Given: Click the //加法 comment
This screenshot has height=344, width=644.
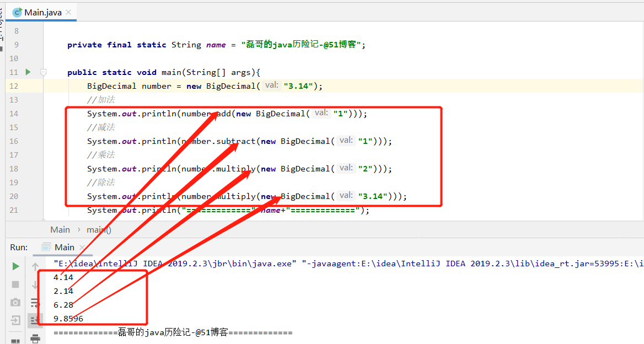Looking at the screenshot, I should click(101, 100).
